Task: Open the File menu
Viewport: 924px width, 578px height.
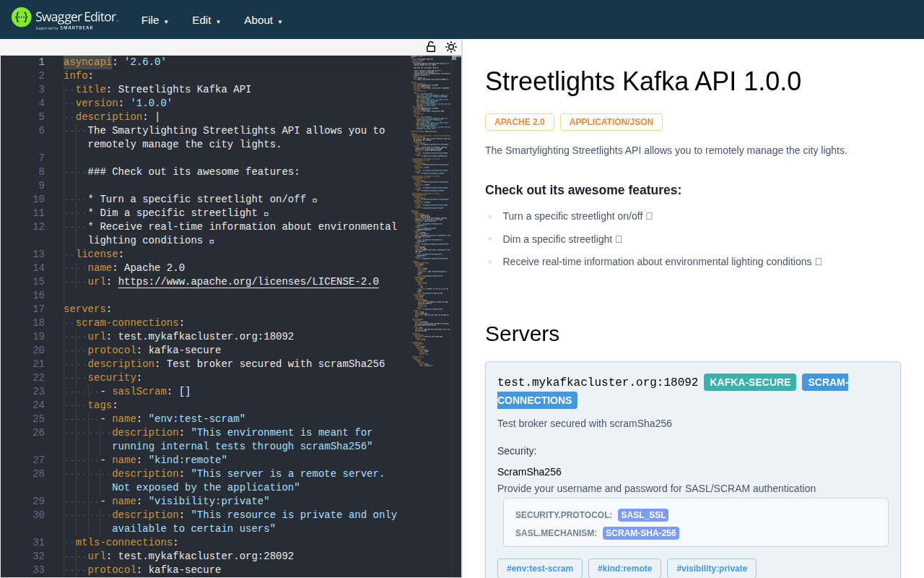Action: (x=154, y=20)
